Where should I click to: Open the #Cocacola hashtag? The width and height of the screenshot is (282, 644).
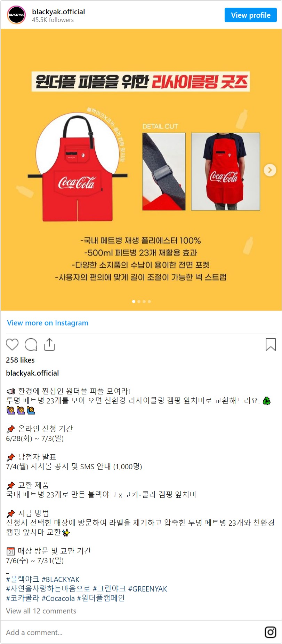(x=58, y=598)
